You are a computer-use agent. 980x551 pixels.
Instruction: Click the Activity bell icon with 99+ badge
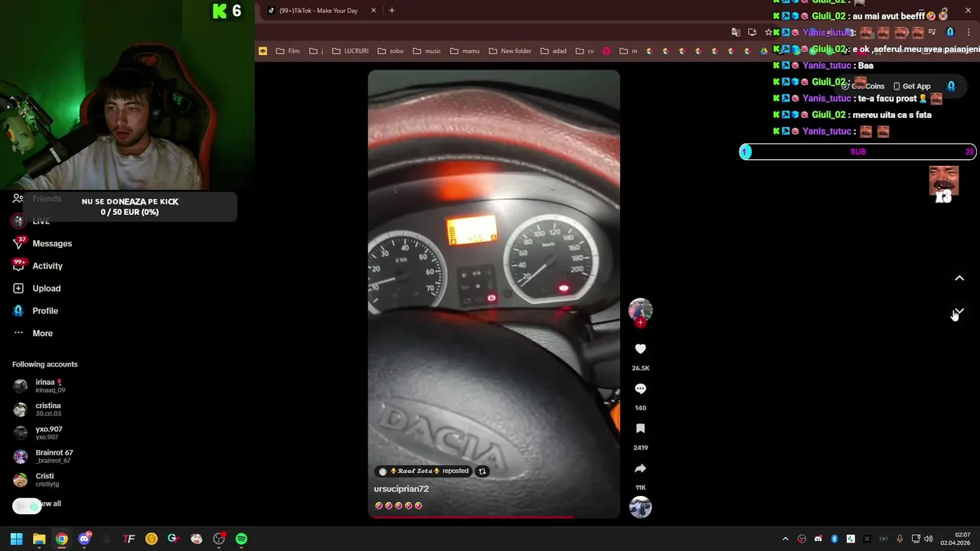tap(18, 266)
